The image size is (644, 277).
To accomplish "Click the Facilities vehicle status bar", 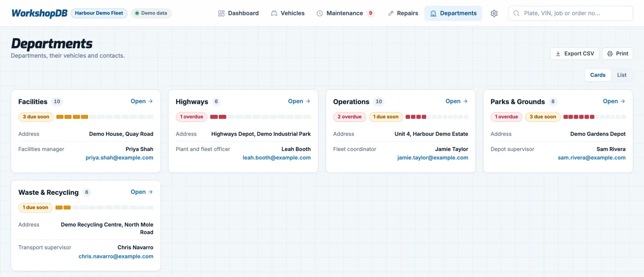I will pos(105,117).
